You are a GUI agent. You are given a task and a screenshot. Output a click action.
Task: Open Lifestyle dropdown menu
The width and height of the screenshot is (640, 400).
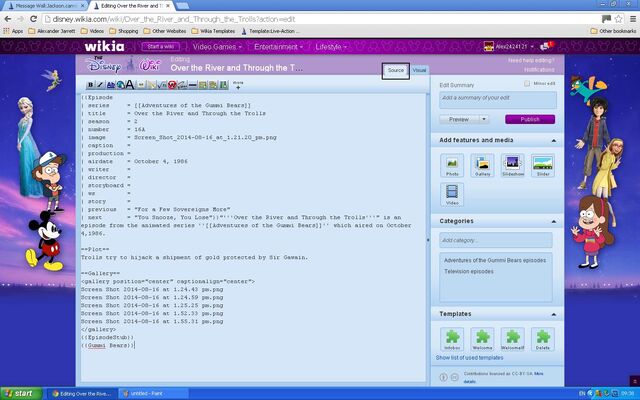tap(331, 47)
